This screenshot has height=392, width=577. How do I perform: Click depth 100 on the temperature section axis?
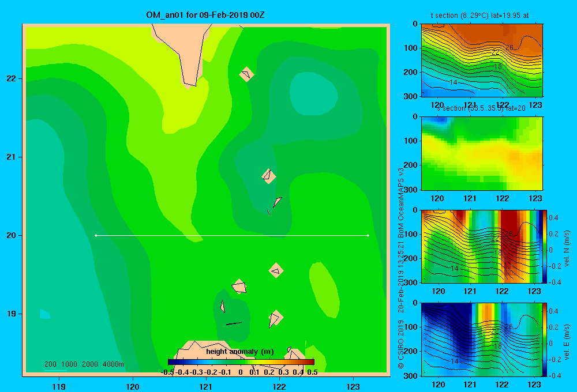[x=411, y=48]
